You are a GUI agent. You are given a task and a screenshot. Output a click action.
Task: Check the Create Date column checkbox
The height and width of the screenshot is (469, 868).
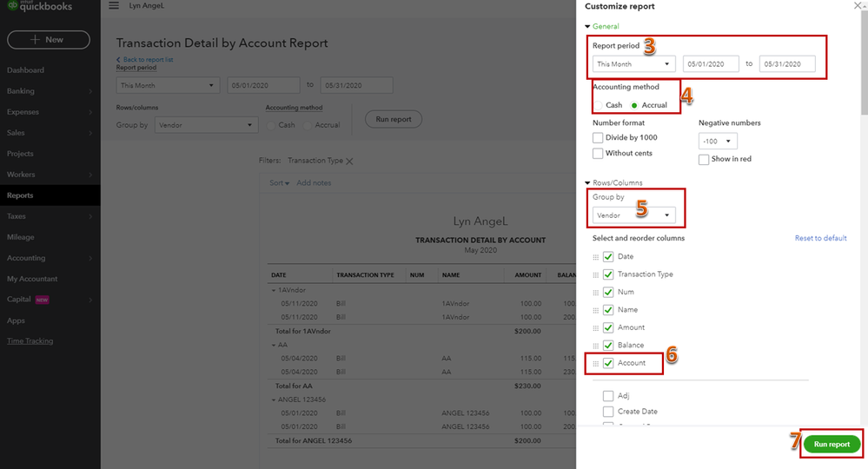(608, 412)
